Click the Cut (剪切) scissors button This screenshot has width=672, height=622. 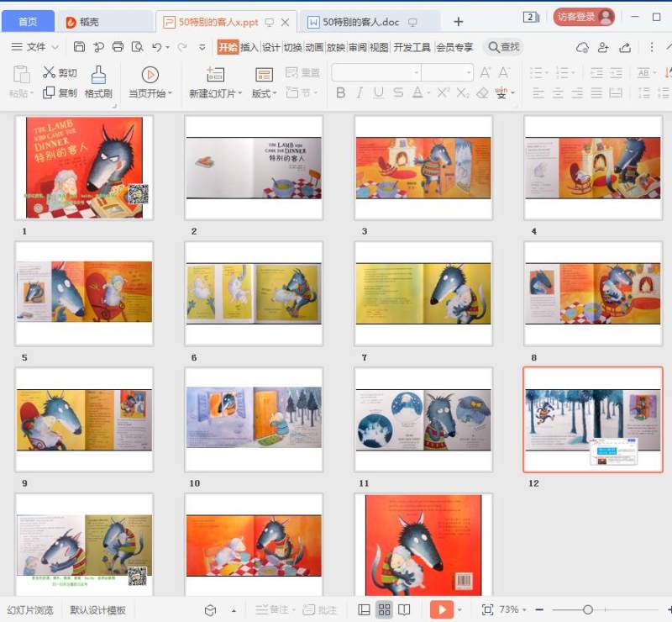60,72
